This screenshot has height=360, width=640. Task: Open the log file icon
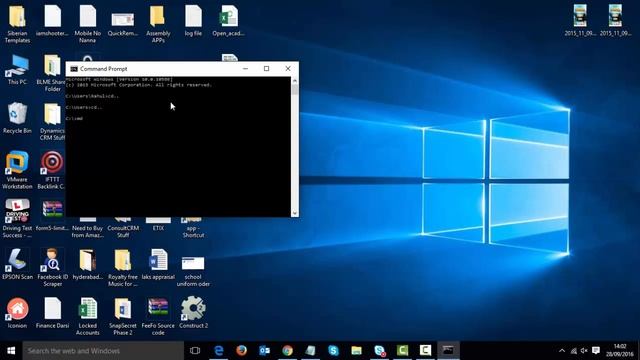[x=193, y=20]
